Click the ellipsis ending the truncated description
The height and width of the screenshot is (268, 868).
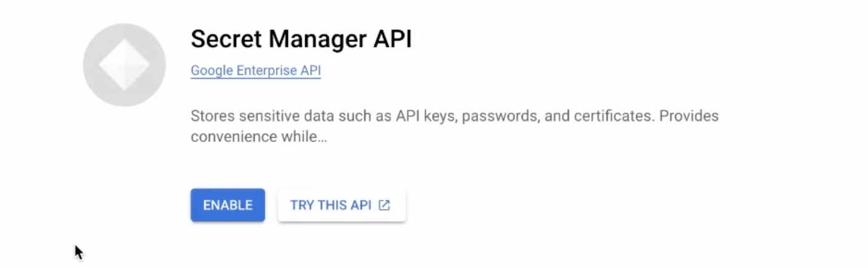pos(322,138)
